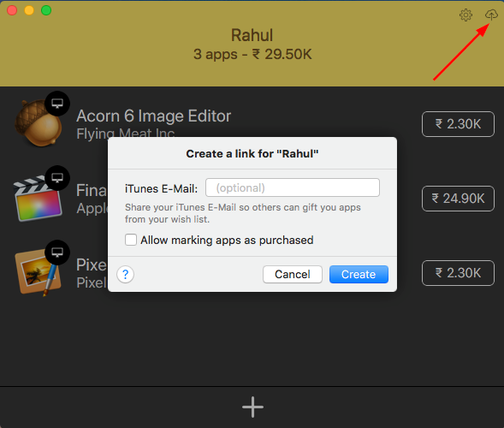The width and height of the screenshot is (504, 428).
Task: Open the settings gear icon
Action: pyautogui.click(x=465, y=15)
